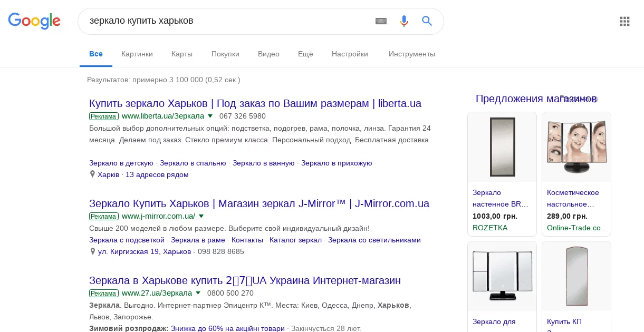Image resolution: width=644 pixels, height=332 pixels.
Task: Open the Ещё tab dropdown
Action: [305, 54]
